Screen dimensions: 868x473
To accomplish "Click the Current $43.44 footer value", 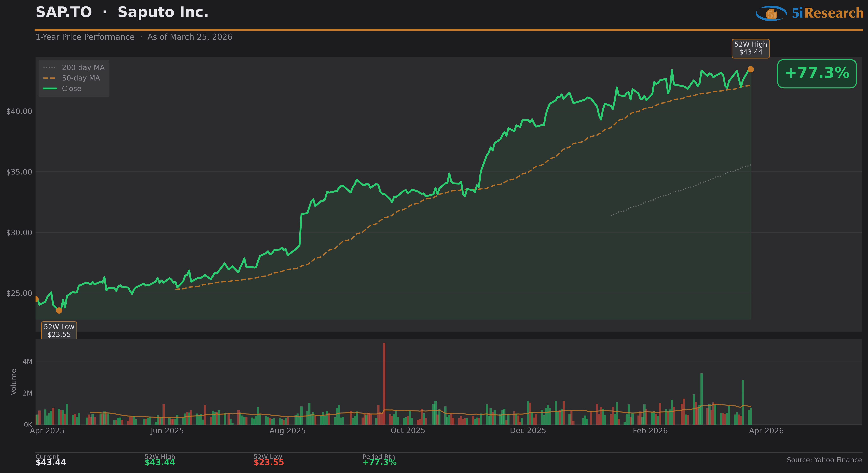I will coord(51,463).
